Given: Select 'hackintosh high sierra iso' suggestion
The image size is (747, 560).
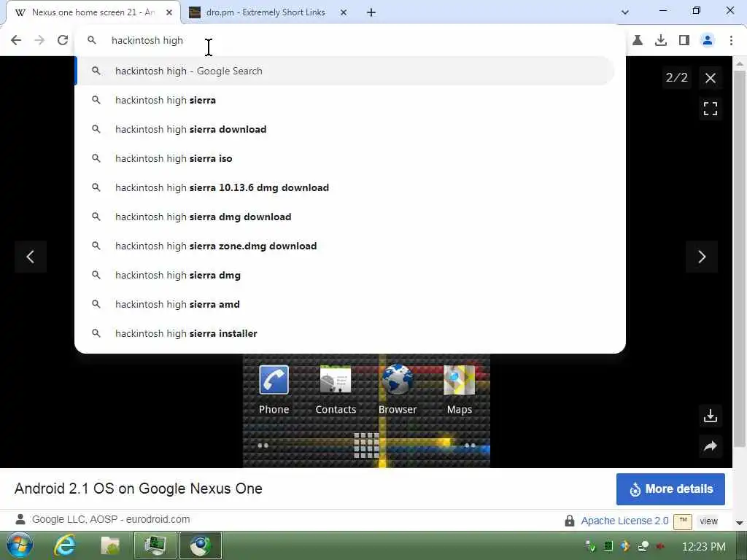Looking at the screenshot, I should coord(344,158).
